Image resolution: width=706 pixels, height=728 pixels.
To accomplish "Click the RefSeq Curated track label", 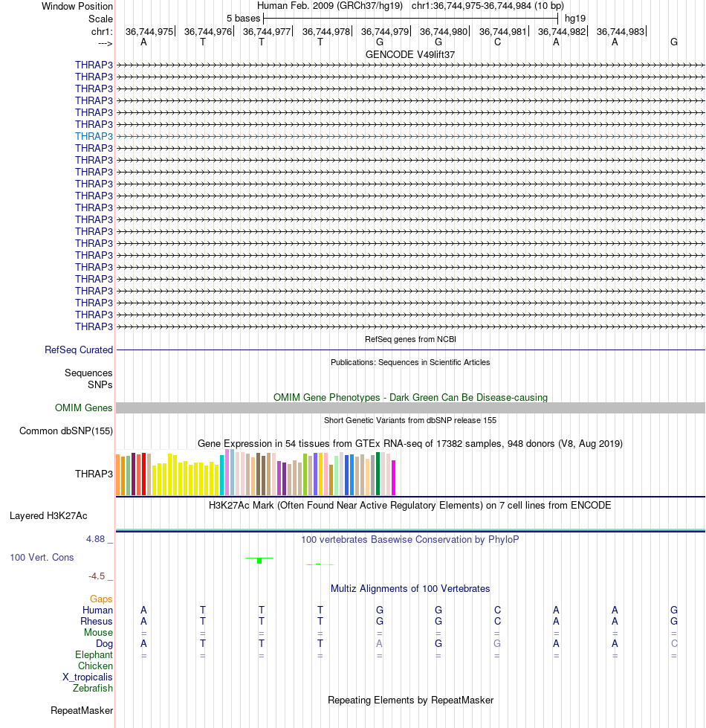I will pyautogui.click(x=79, y=349).
